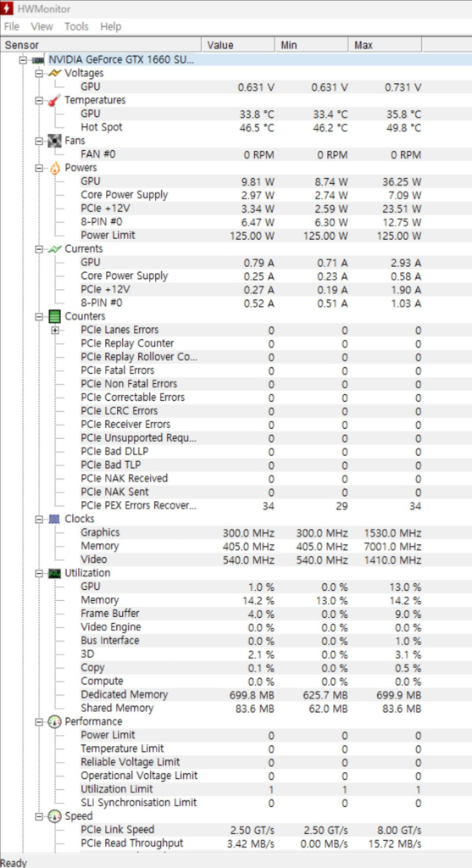Click the Value column header
The width and height of the screenshot is (472, 868).
(238, 45)
